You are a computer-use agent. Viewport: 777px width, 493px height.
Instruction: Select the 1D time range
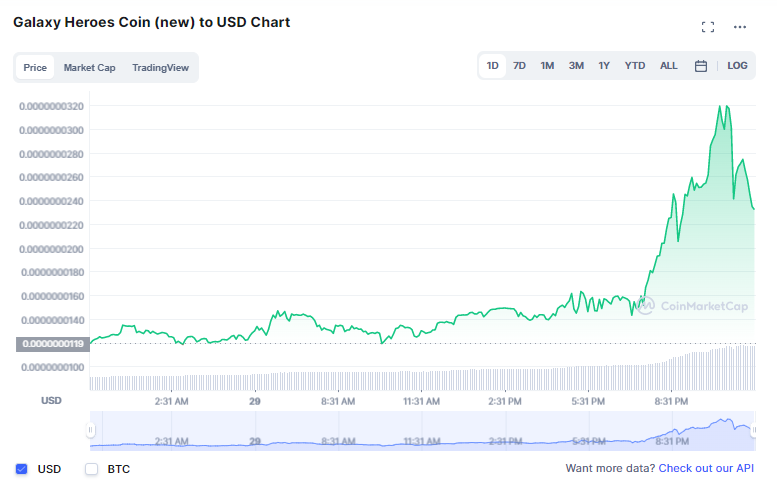pos(492,65)
